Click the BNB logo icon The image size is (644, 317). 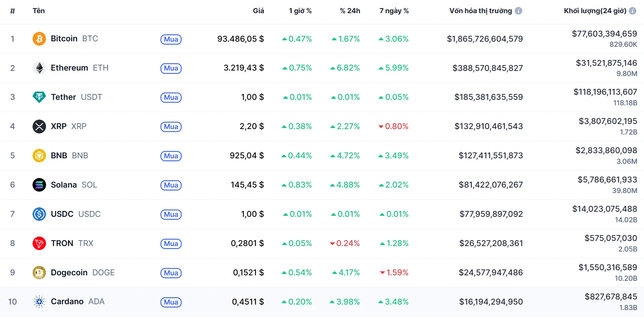pos(39,156)
